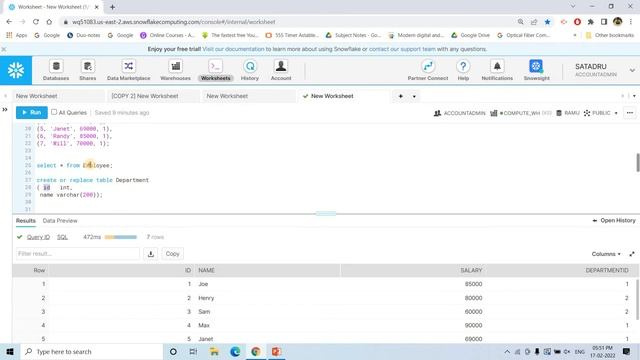The image size is (640, 360).
Task: Open the Warehouses page
Action: pos(175,70)
